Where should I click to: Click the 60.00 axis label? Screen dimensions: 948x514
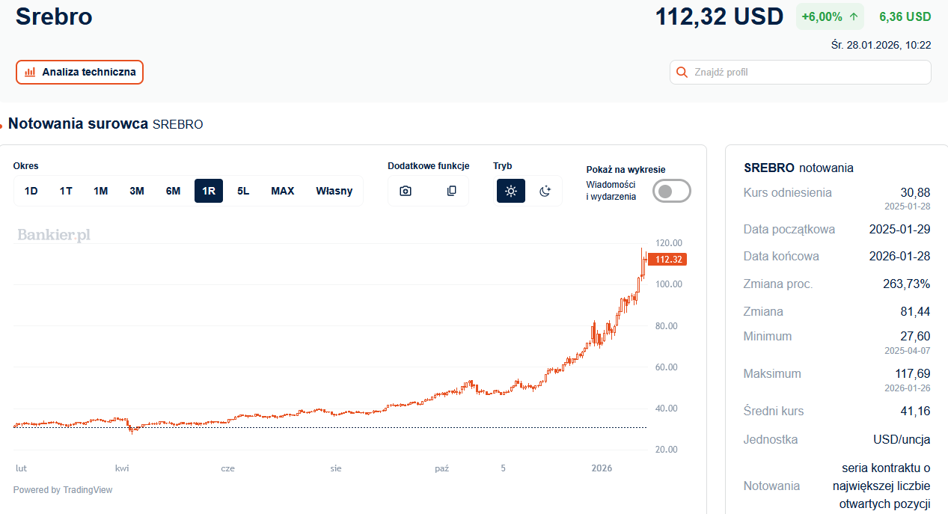(x=666, y=367)
